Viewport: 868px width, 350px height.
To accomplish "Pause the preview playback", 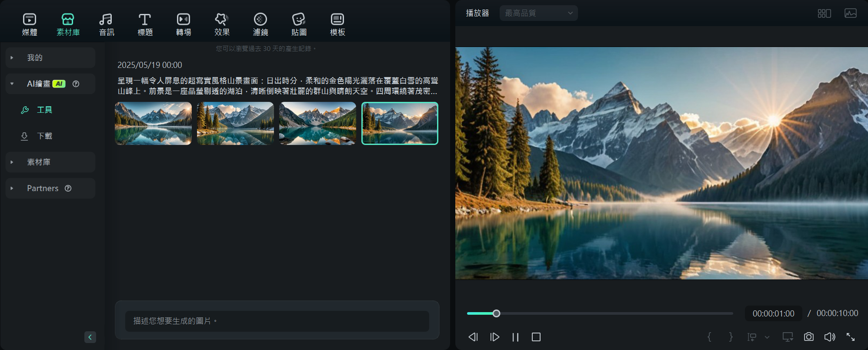I will pos(515,337).
